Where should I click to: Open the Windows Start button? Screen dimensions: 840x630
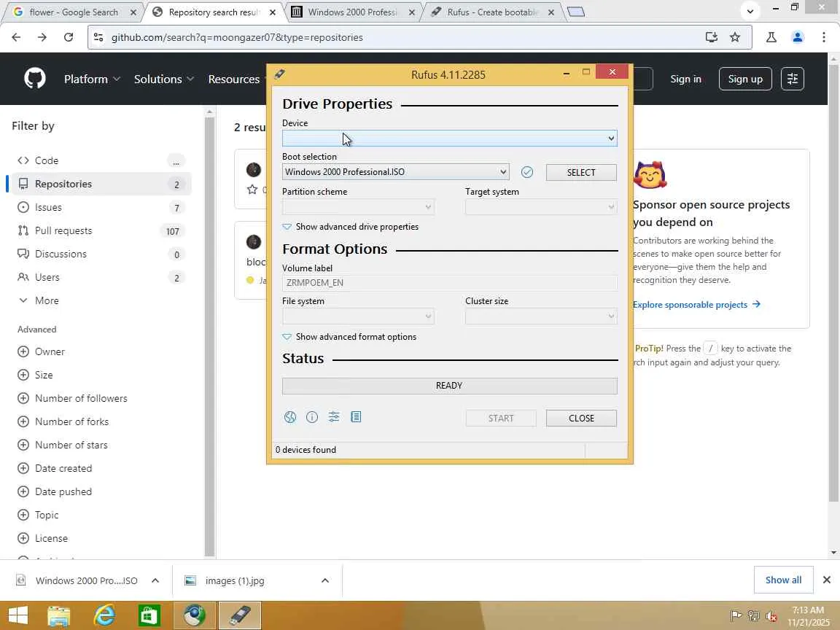(x=17, y=615)
